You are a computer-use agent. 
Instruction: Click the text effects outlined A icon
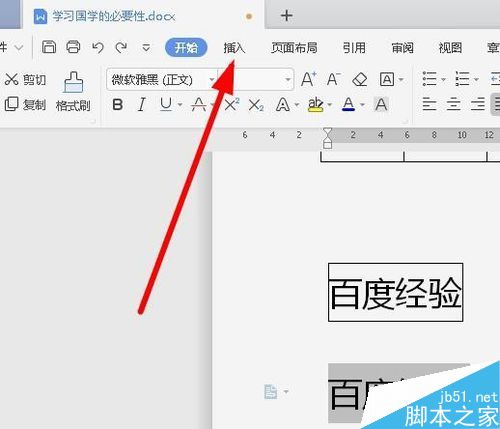click(x=283, y=105)
